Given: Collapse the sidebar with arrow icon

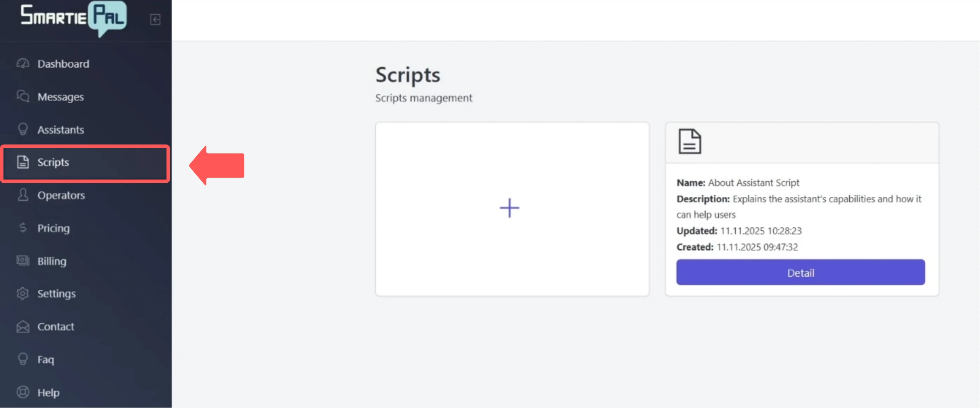Looking at the screenshot, I should [x=155, y=20].
